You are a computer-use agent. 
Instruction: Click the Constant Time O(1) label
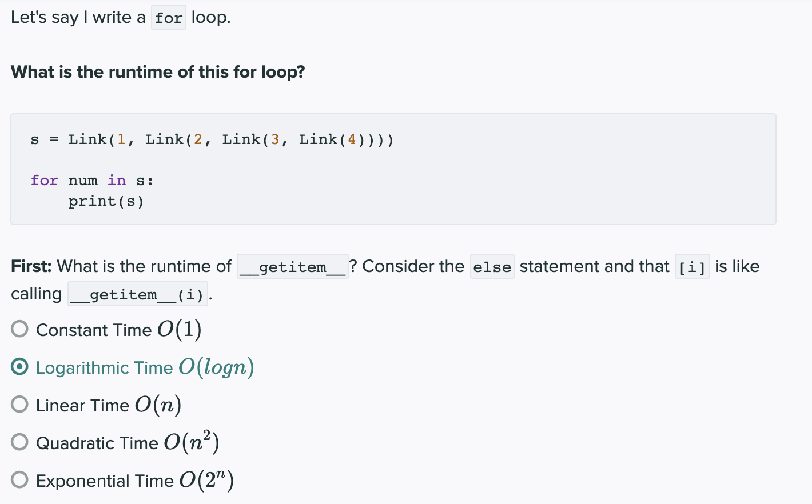coord(119,330)
